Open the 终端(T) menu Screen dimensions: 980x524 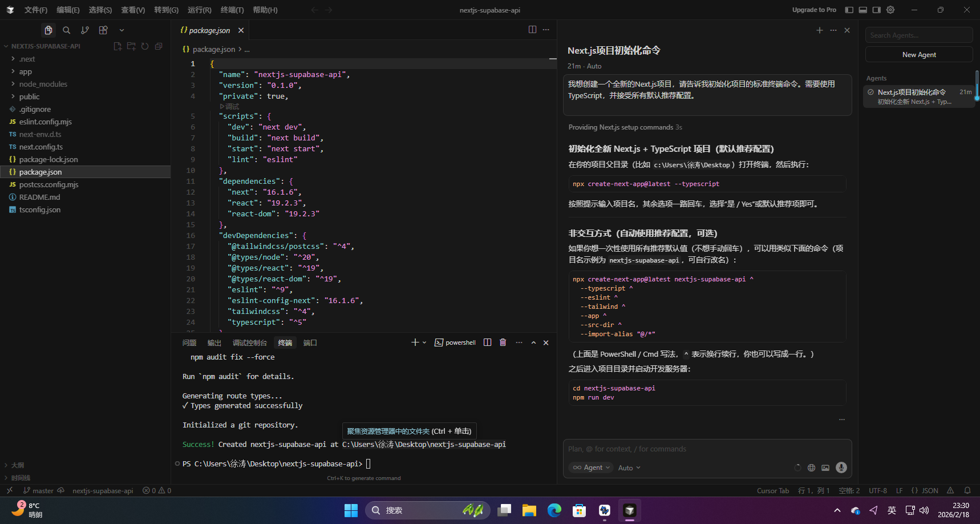click(x=232, y=10)
